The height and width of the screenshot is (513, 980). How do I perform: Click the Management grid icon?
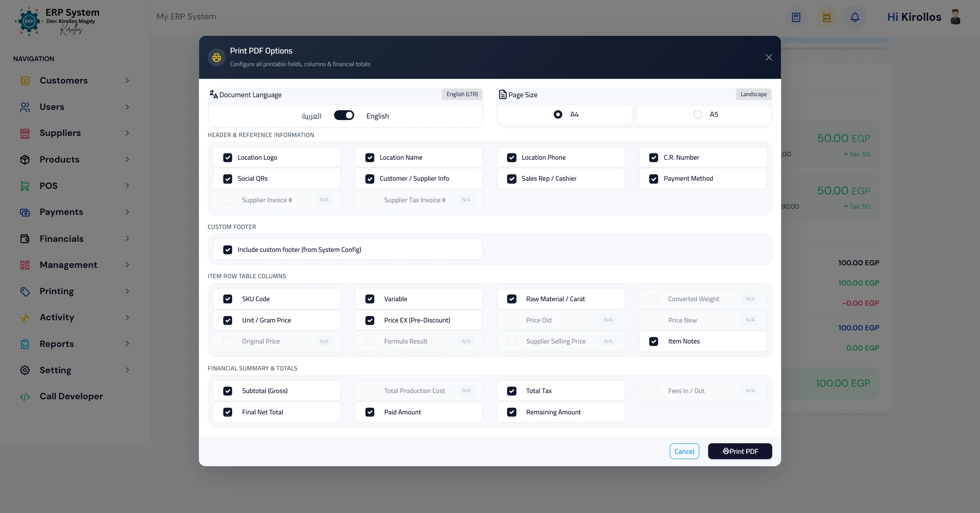pyautogui.click(x=25, y=265)
